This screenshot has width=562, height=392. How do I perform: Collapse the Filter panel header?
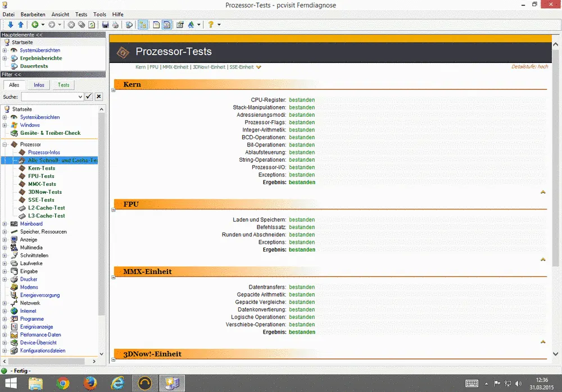coord(53,74)
